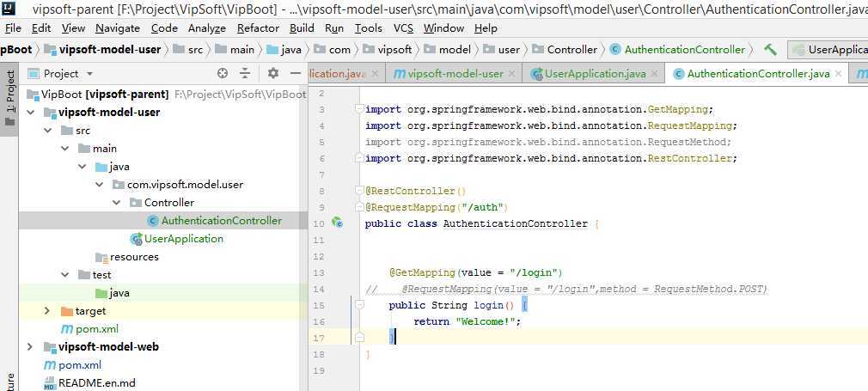Click vipsoft-model-user breadcrumb
The height and width of the screenshot is (391, 868).
(x=102, y=50)
